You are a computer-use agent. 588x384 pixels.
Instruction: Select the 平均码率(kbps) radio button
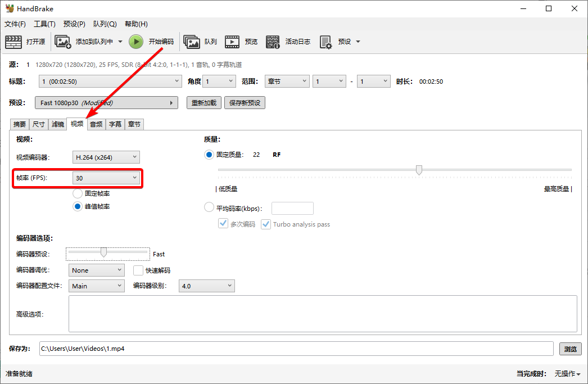coord(209,207)
